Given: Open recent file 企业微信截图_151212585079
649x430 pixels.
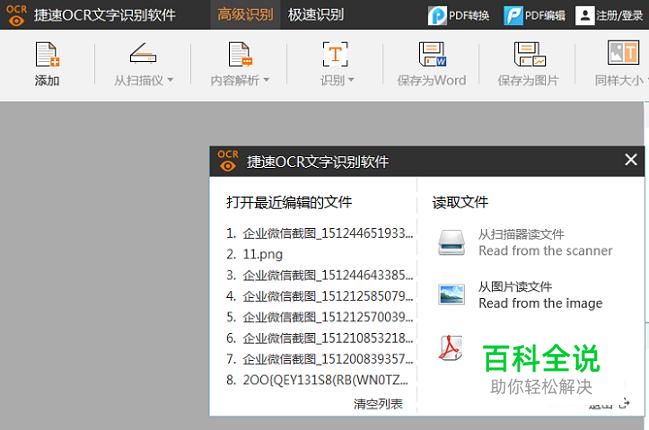Looking at the screenshot, I should [320, 296].
